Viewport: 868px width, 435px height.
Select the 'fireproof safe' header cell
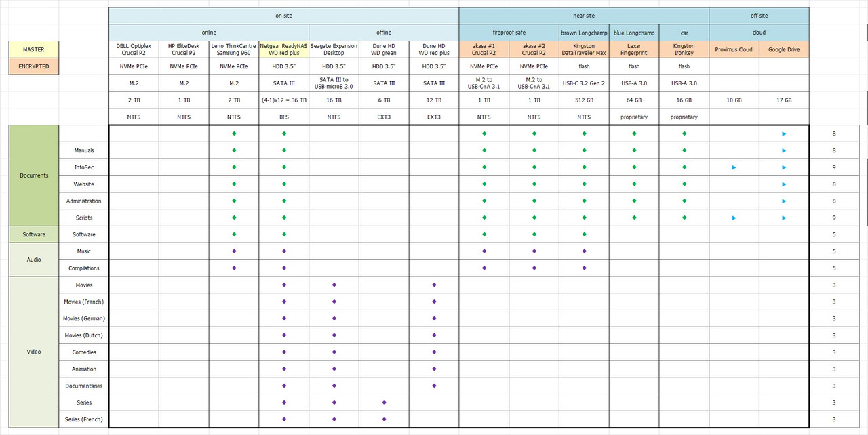coord(509,33)
